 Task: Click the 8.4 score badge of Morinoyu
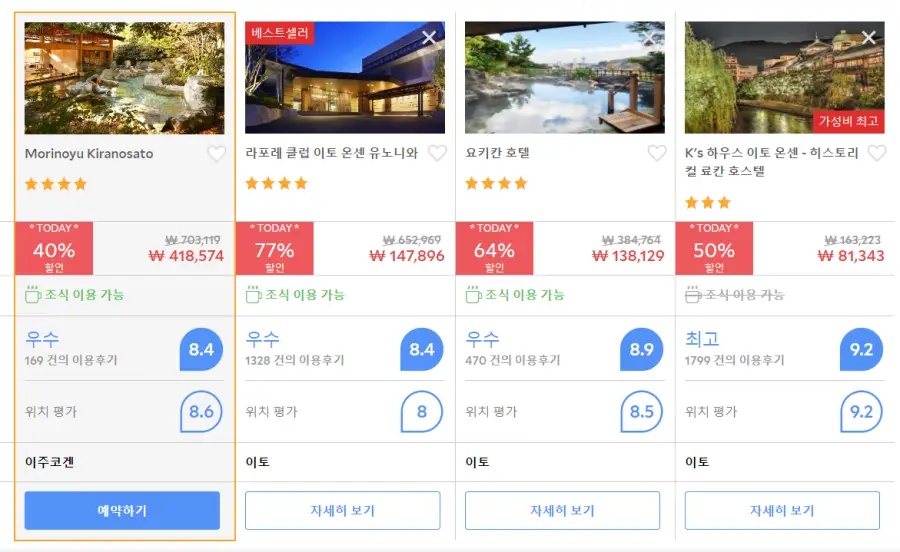click(201, 349)
